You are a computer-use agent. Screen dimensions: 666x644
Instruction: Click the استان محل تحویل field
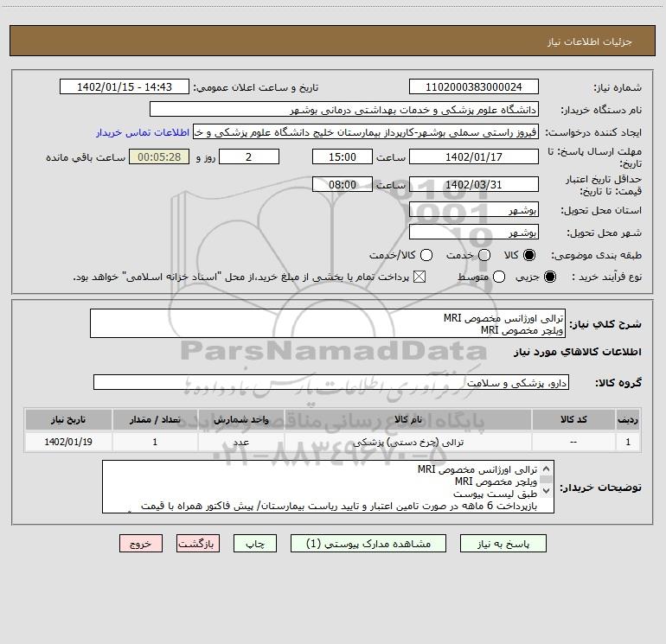pos(474,210)
